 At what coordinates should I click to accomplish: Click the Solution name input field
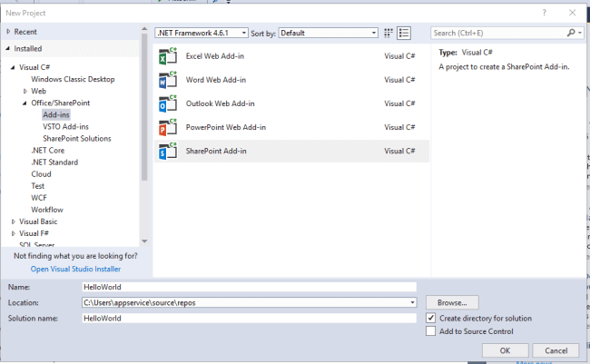(x=249, y=318)
